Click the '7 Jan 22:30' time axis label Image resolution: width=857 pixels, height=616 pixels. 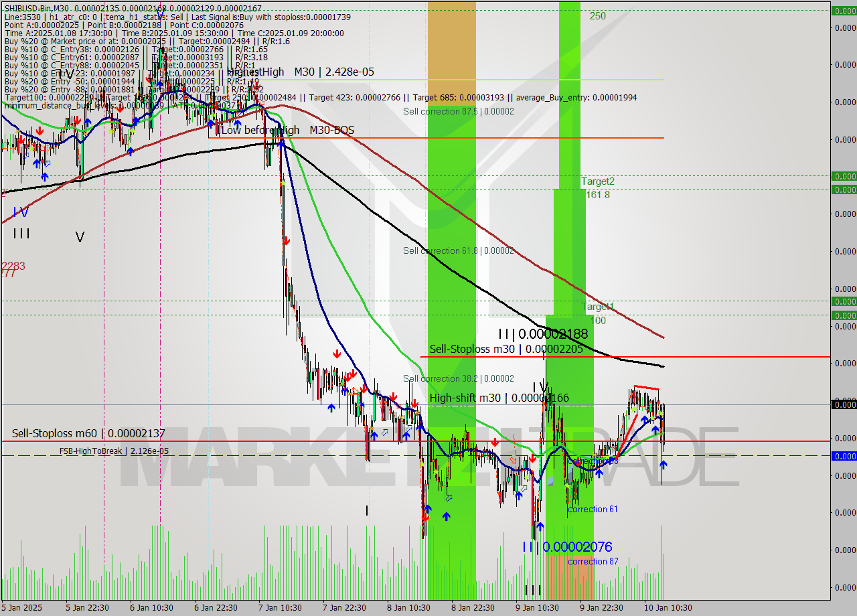(344, 608)
